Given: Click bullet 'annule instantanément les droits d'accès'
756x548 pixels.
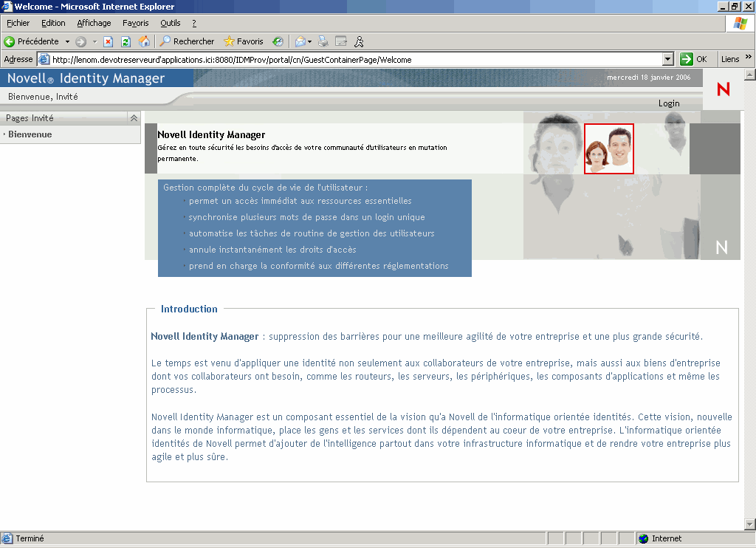Looking at the screenshot, I should 272,250.
